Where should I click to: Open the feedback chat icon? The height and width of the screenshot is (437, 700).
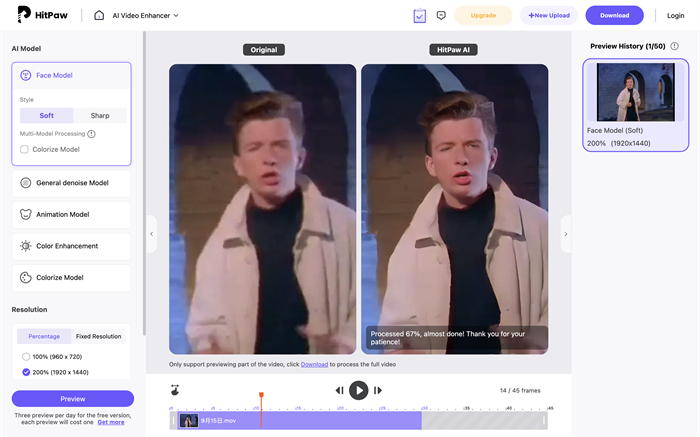(441, 16)
